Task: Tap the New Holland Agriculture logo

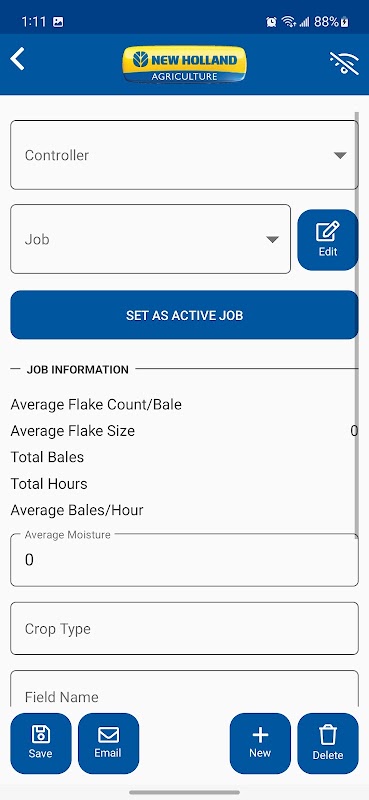Action: click(x=184, y=64)
